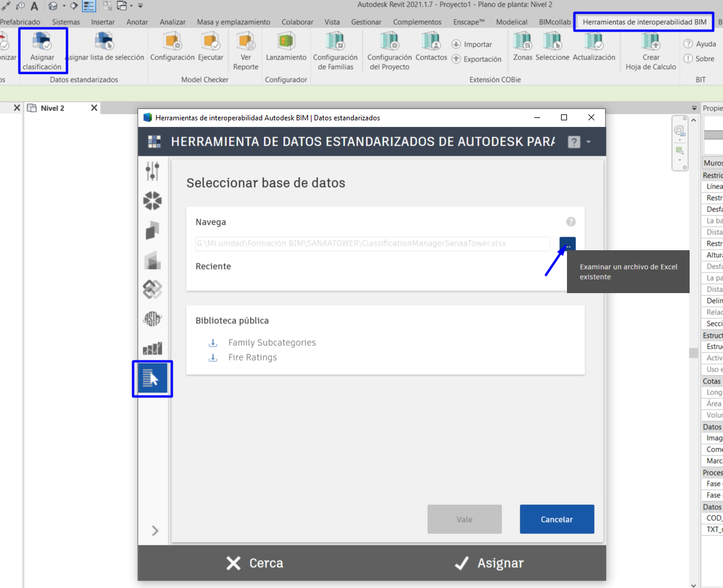Image resolution: width=723 pixels, height=588 pixels.
Task: Open the Anotar ribbon tab
Action: [x=137, y=22]
